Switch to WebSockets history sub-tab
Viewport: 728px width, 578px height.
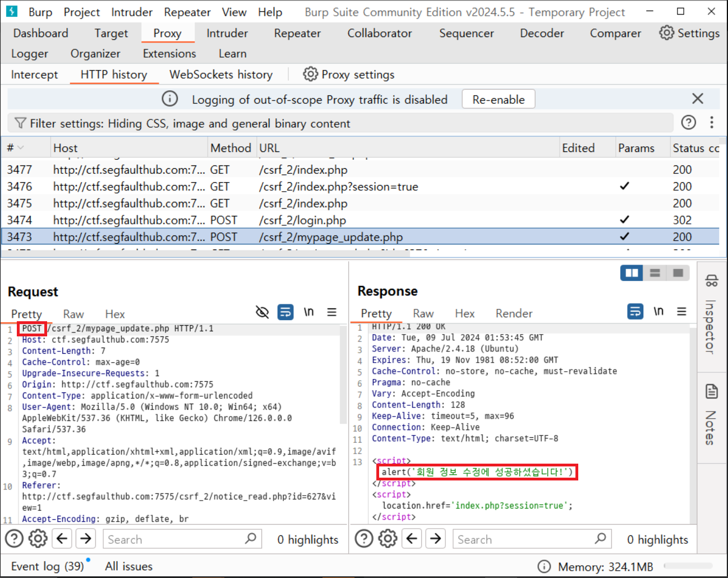click(221, 75)
